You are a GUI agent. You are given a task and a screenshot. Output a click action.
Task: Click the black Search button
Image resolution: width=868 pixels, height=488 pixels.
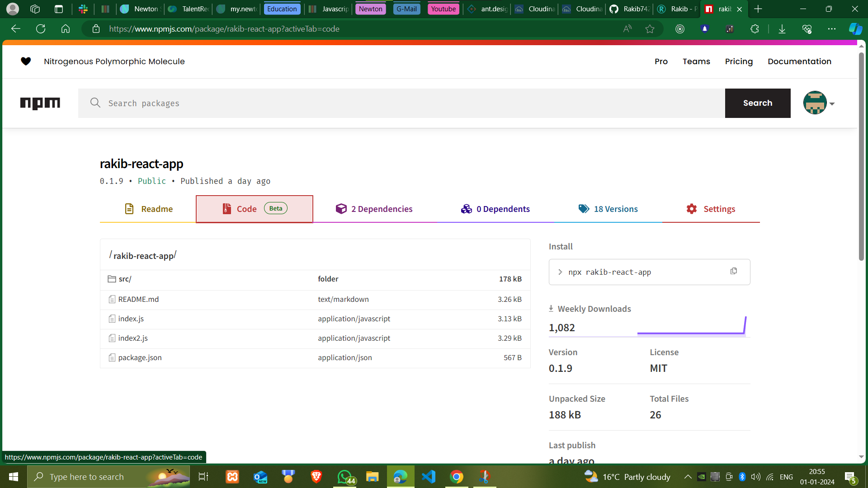(758, 103)
